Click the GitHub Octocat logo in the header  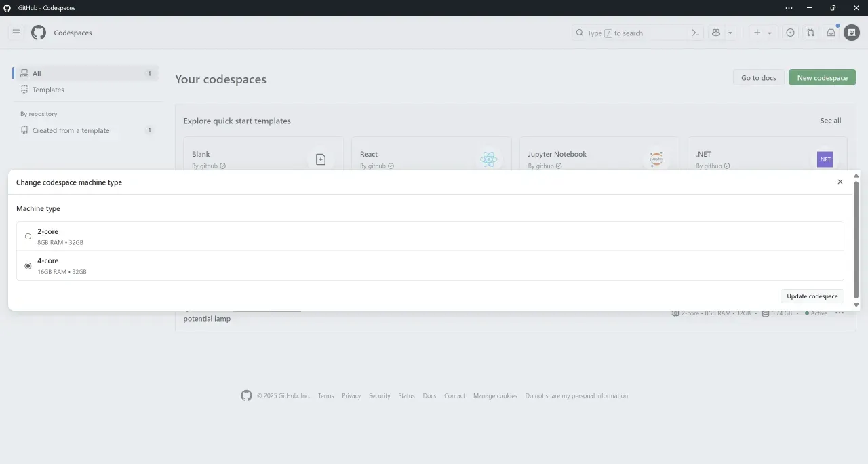point(39,33)
